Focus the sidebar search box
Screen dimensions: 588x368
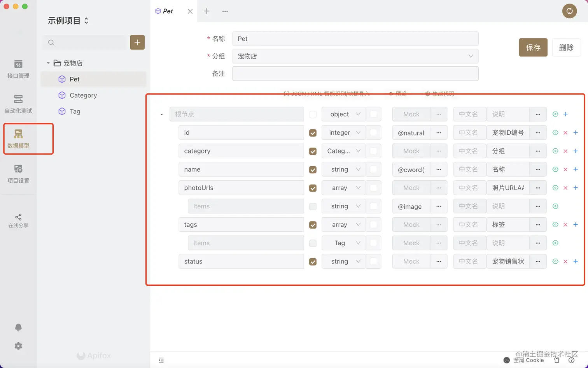coord(84,42)
